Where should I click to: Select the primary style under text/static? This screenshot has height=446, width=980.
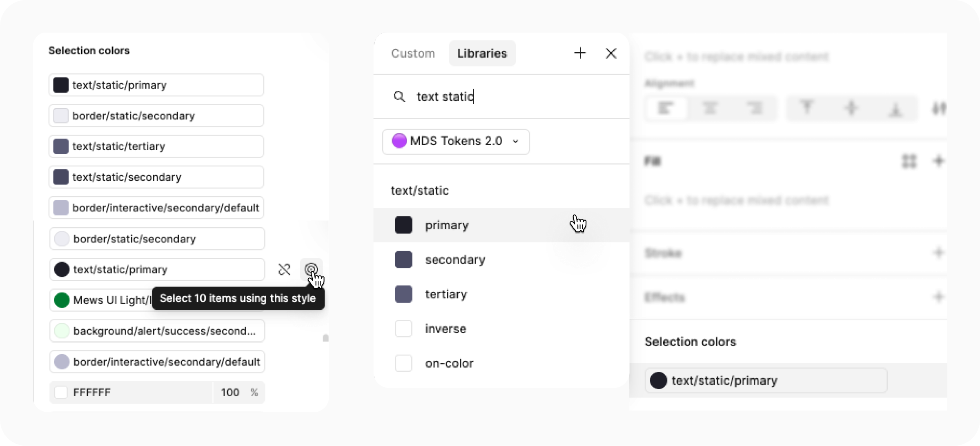tap(447, 225)
